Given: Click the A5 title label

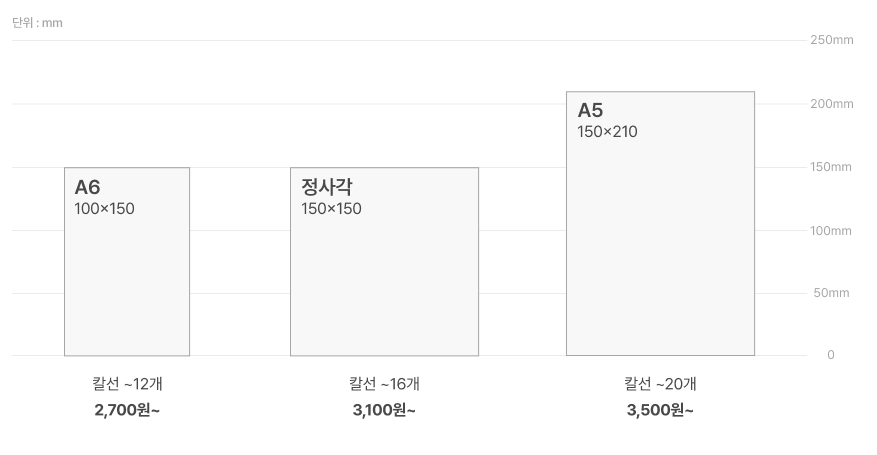Looking at the screenshot, I should 590,110.
